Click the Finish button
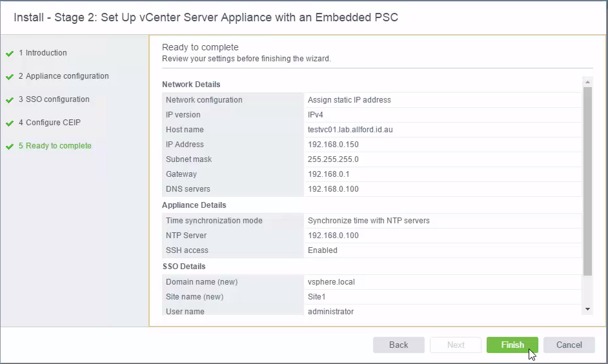 pos(512,345)
